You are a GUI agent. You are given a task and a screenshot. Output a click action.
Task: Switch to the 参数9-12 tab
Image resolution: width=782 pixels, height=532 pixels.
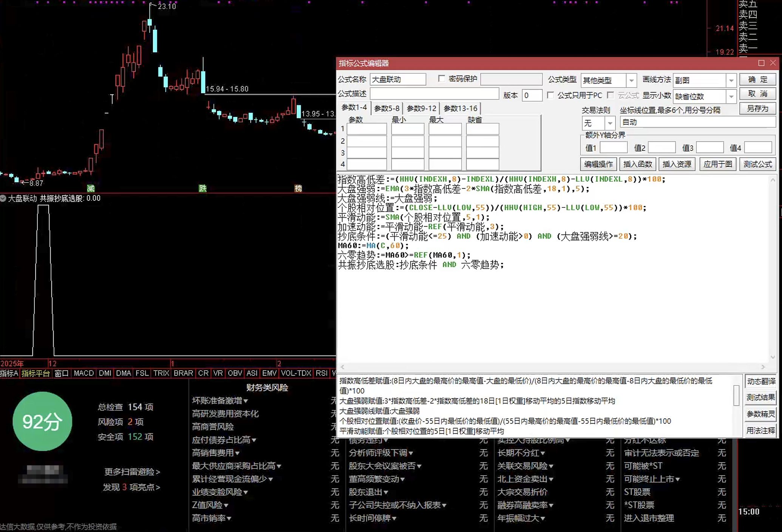tap(421, 108)
